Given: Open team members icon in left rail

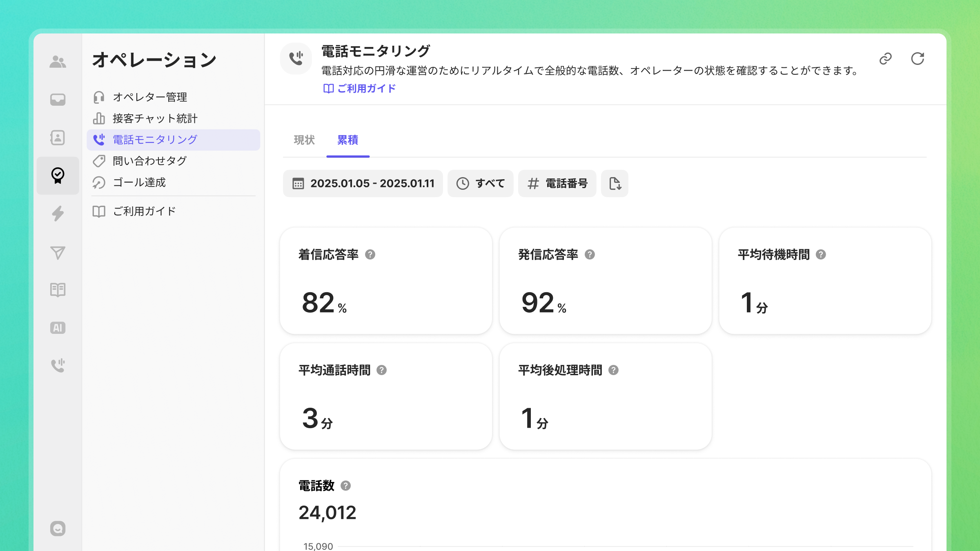Looking at the screenshot, I should click(58, 62).
